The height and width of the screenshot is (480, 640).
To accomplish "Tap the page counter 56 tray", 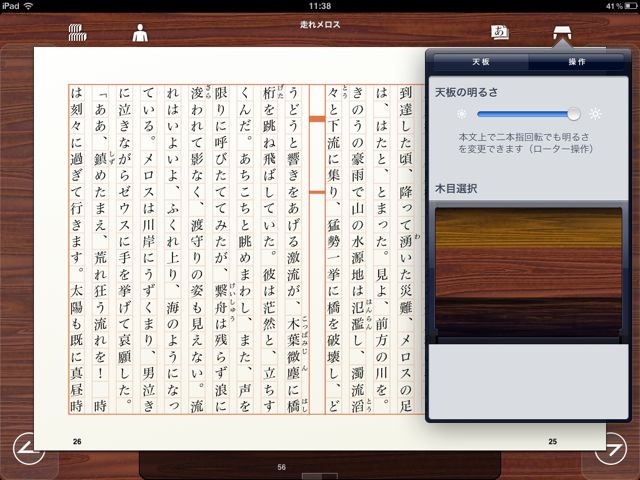I will (320, 466).
